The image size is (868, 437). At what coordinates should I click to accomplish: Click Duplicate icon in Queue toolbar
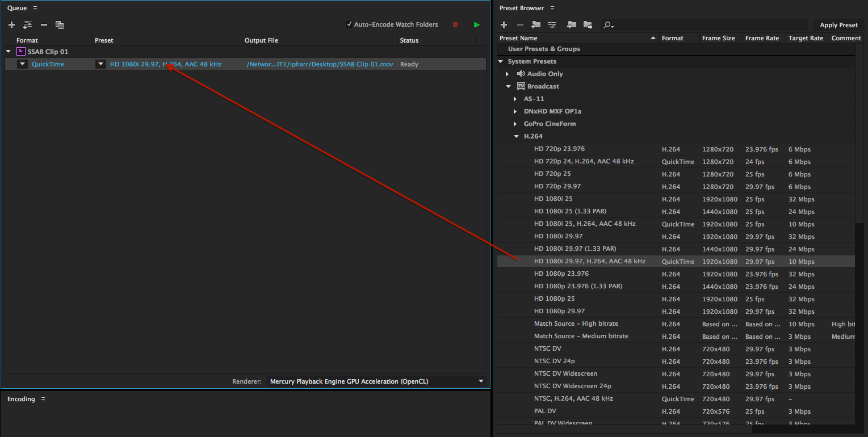[60, 25]
